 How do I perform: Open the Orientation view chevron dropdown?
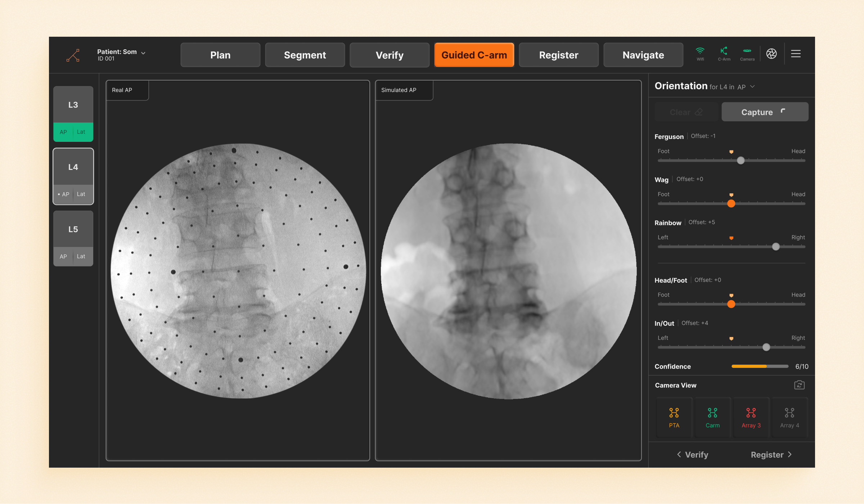coord(752,87)
